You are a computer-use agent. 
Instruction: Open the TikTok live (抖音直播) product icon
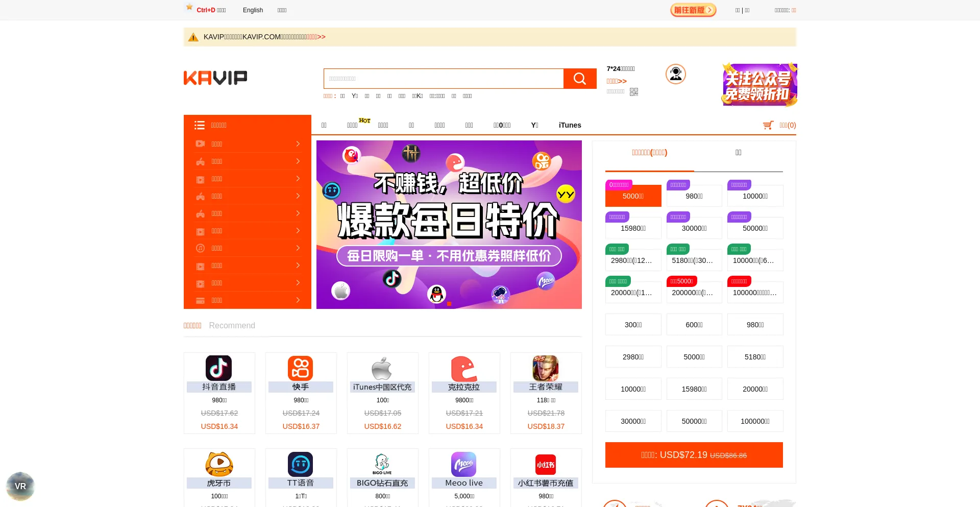coord(219,368)
